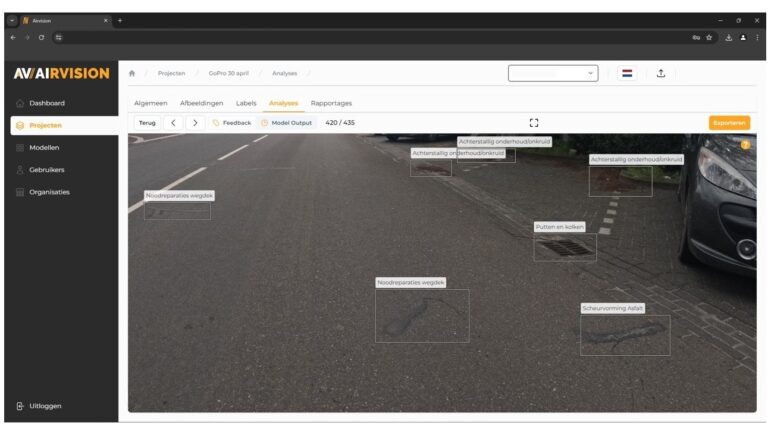Toggle the Model Output button
The height and width of the screenshot is (432, 768).
coord(287,123)
